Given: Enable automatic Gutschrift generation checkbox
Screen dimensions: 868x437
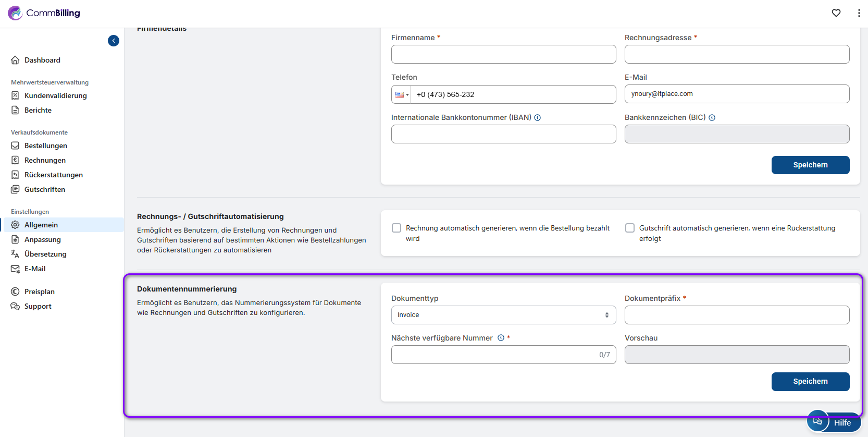Looking at the screenshot, I should [x=630, y=228].
